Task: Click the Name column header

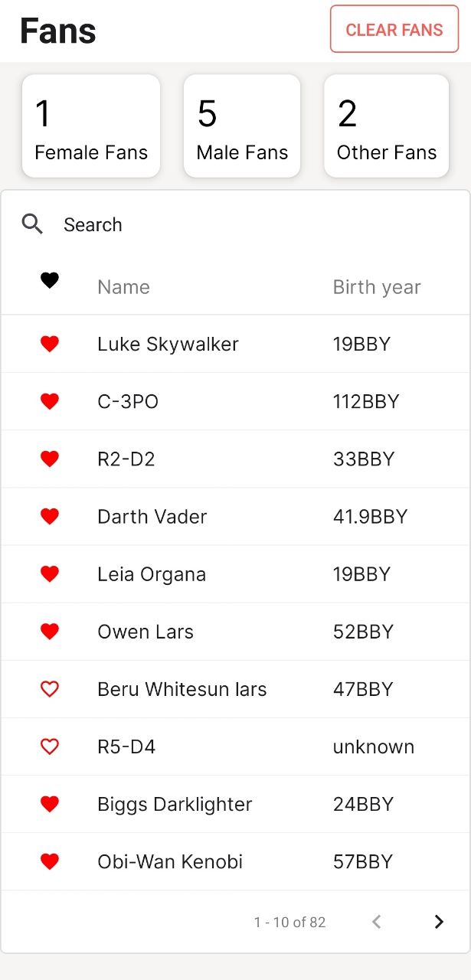Action: [x=123, y=286]
